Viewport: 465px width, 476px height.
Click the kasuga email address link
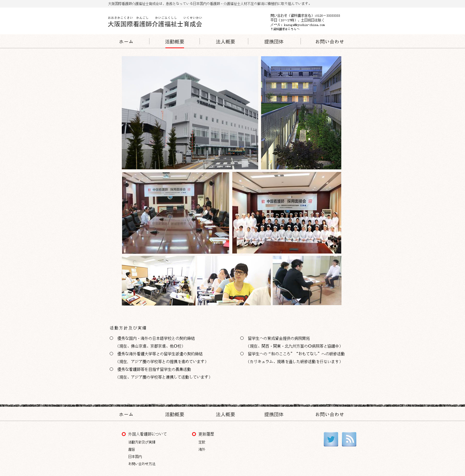(x=304, y=25)
